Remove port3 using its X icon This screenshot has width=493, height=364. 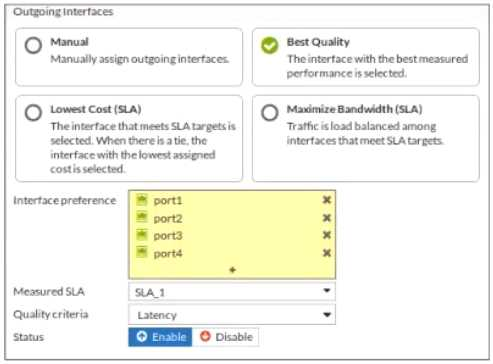[327, 235]
